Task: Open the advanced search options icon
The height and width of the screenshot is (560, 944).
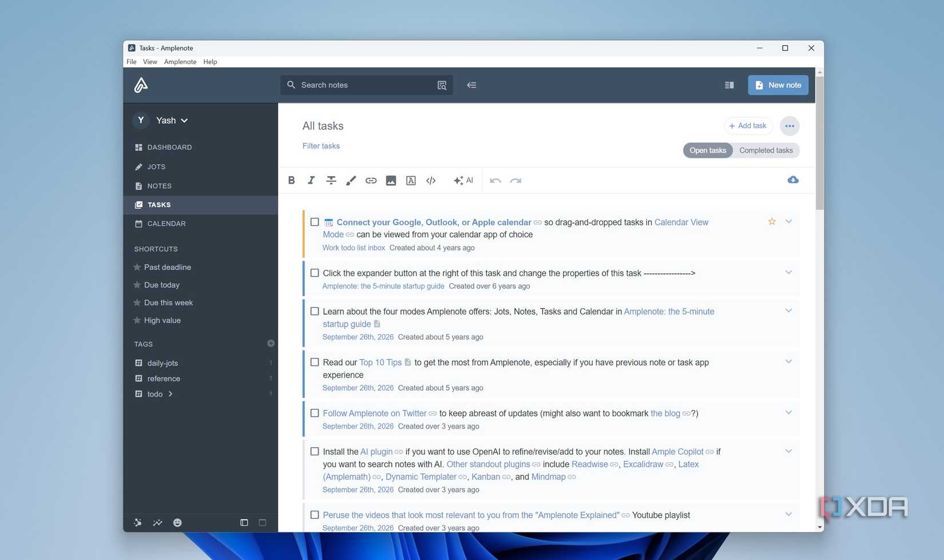Action: 442,85
